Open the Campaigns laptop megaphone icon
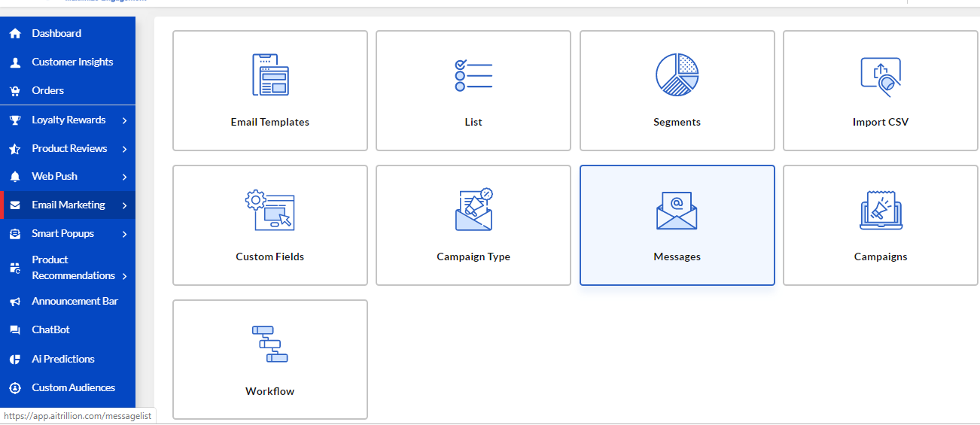Screen dimensions: 980x425 (881, 210)
